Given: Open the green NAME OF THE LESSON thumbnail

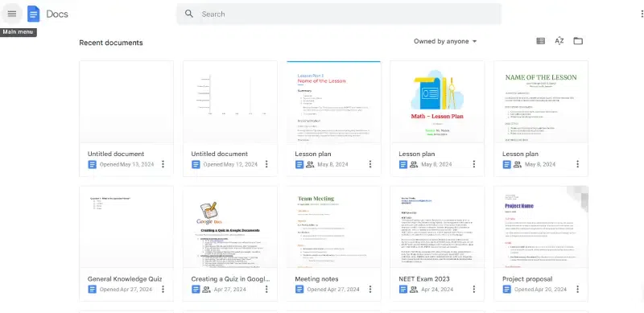Looking at the screenshot, I should point(541,102).
